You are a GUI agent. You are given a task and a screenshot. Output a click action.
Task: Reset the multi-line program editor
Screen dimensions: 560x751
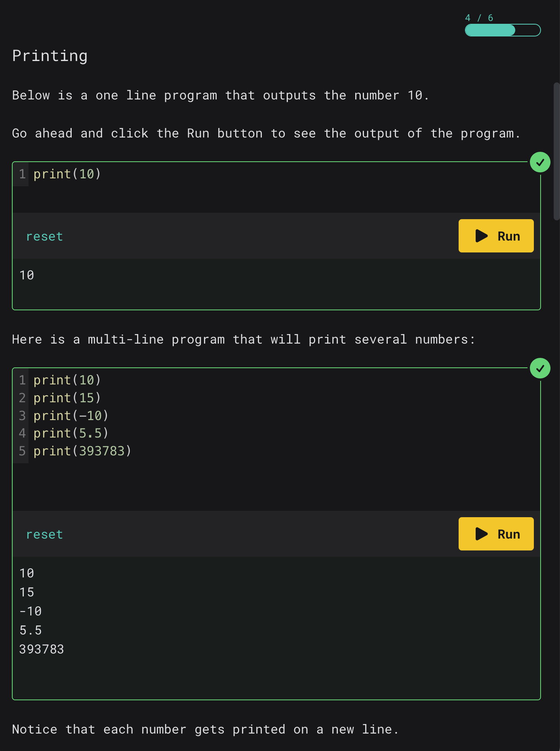[x=44, y=535]
